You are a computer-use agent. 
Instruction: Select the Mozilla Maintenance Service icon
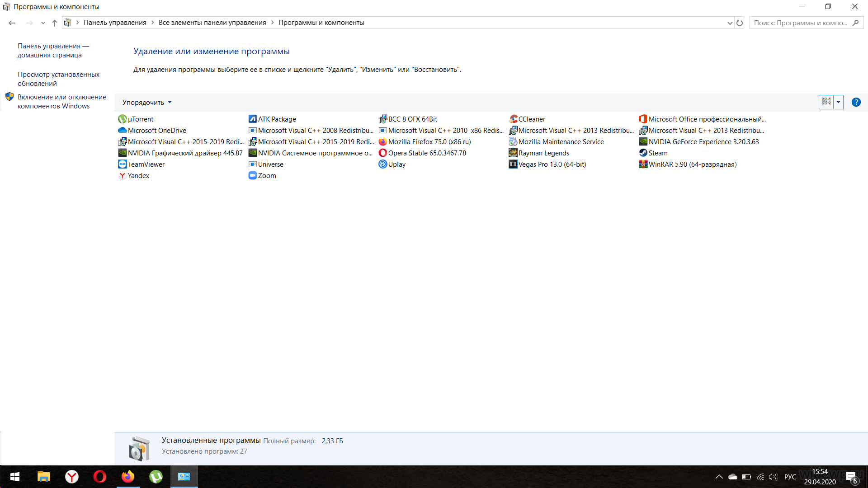(x=513, y=142)
